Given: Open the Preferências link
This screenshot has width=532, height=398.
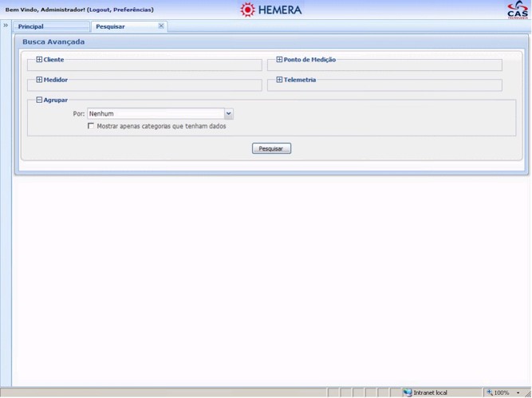Looking at the screenshot, I should point(133,10).
